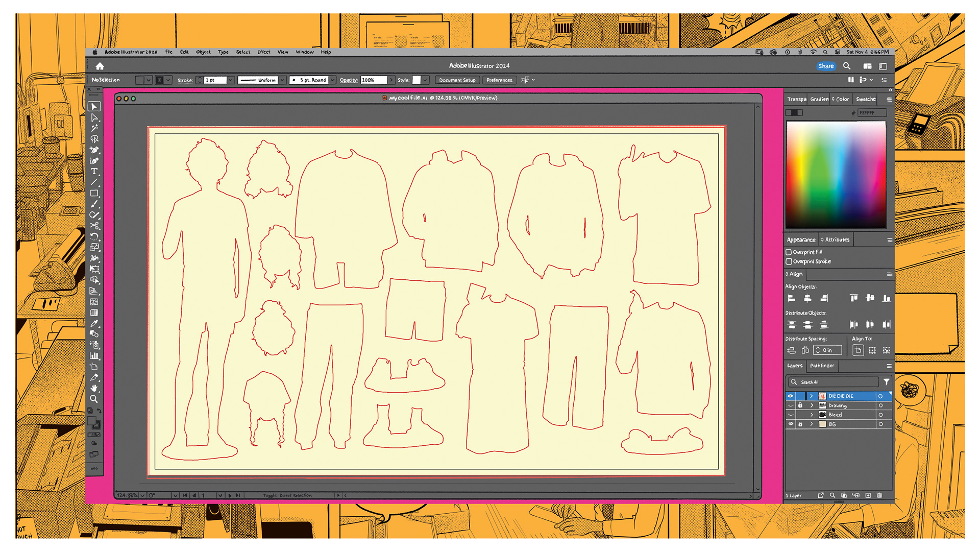Activate the Hand tool
Viewport: 980px width, 552px height.
[x=94, y=388]
